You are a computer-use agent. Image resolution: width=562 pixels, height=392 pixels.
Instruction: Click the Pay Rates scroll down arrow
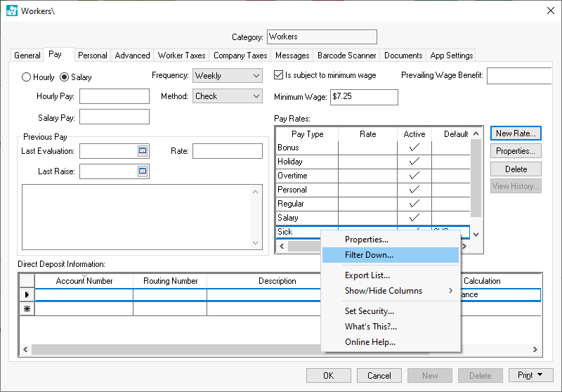(476, 235)
